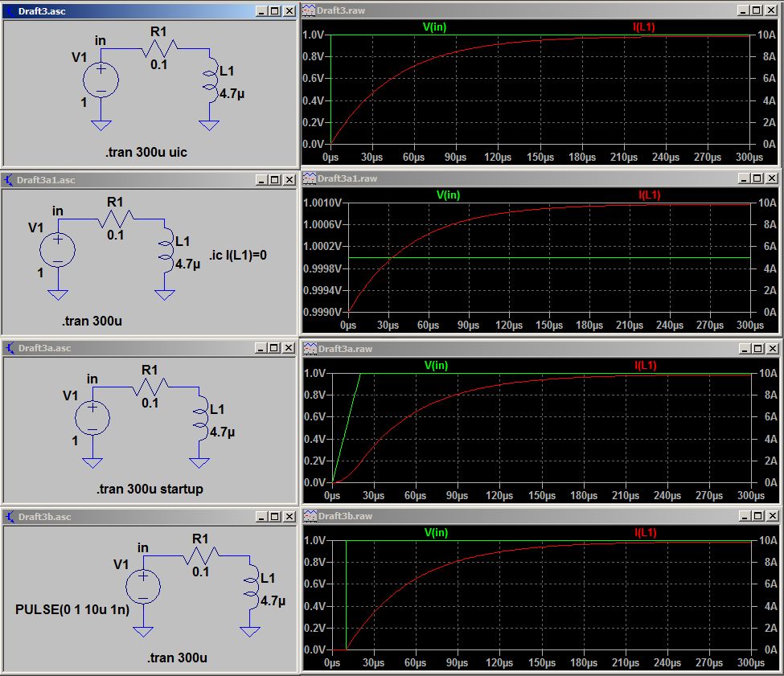Viewport: 784px width, 676px height.
Task: Maximize the Draft3.asc window
Action: pos(275,10)
